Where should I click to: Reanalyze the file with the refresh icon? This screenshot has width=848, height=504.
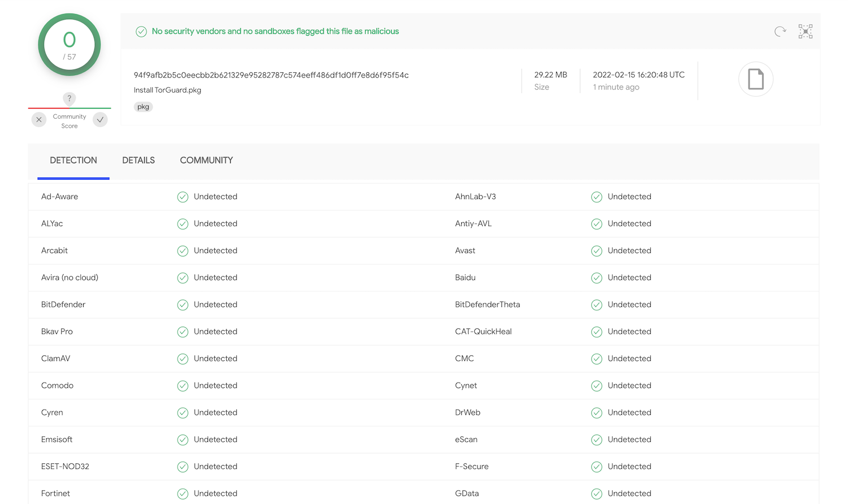coord(780,32)
